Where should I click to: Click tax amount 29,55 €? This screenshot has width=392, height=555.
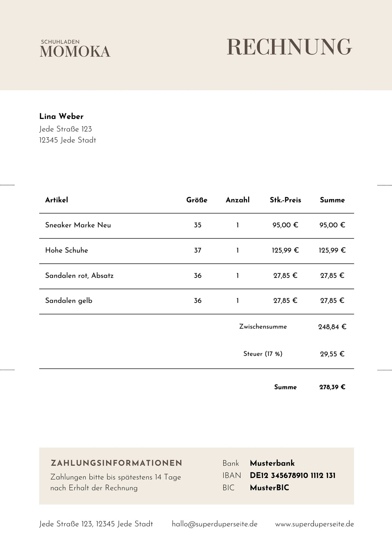click(x=332, y=354)
